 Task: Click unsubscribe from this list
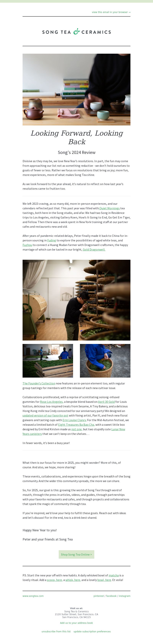[x=56, y=632]
